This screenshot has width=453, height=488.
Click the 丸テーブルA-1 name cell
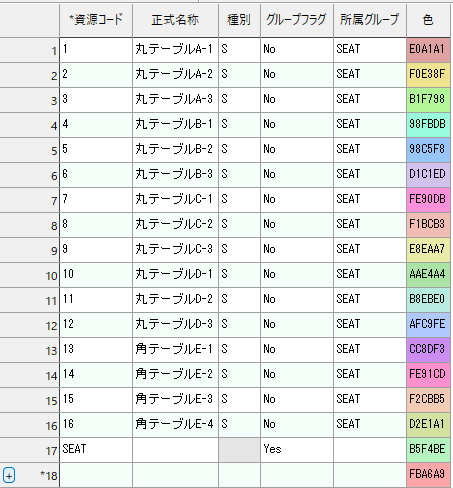pyautogui.click(x=175, y=49)
